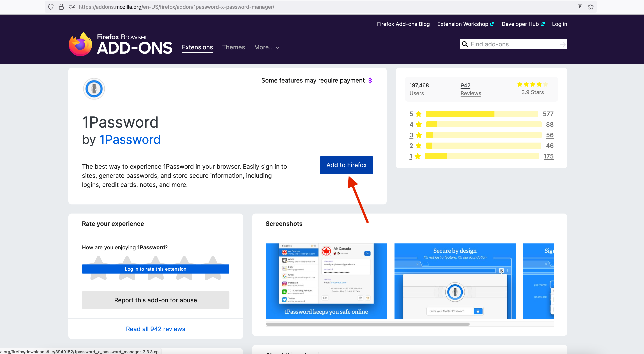Select the Extensions tab
644x354 pixels.
[x=197, y=47]
